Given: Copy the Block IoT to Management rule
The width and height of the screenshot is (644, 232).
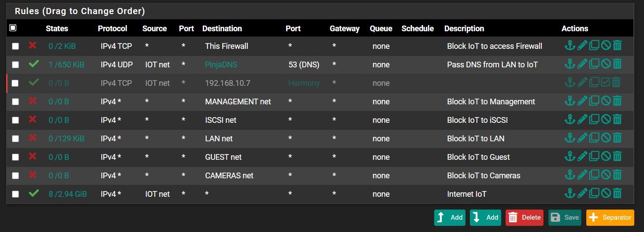Looking at the screenshot, I should coord(594,101).
